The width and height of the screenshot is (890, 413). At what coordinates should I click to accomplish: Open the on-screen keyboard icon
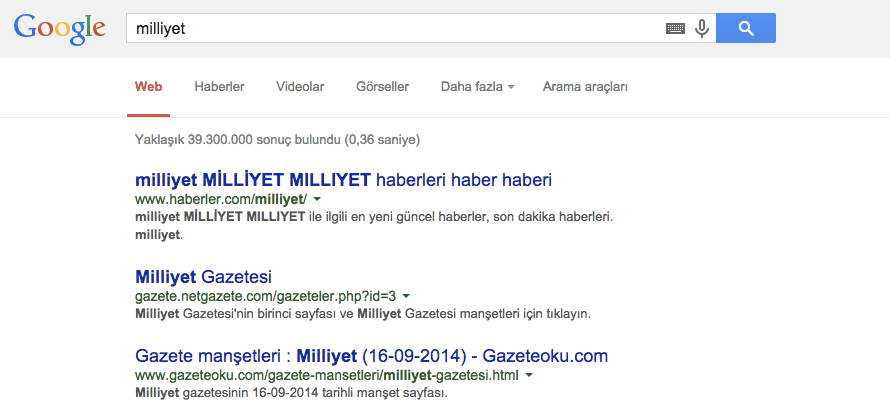click(675, 28)
